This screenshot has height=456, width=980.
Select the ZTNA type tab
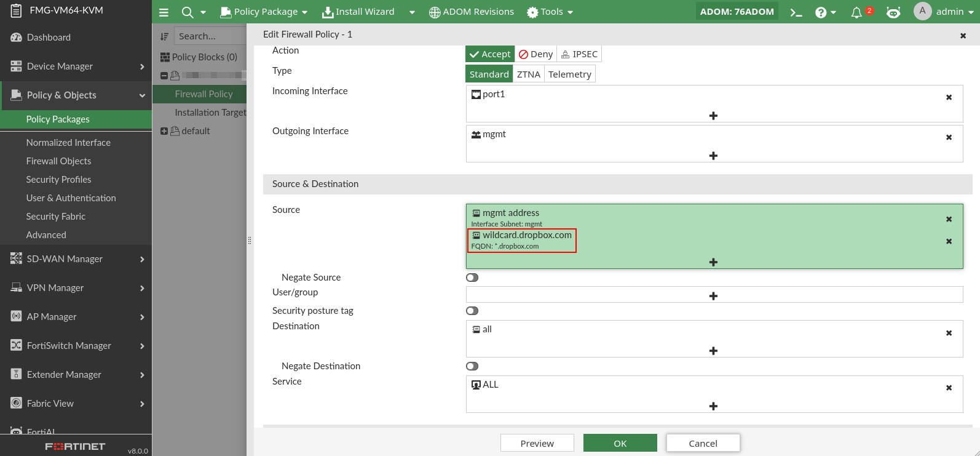(x=528, y=74)
